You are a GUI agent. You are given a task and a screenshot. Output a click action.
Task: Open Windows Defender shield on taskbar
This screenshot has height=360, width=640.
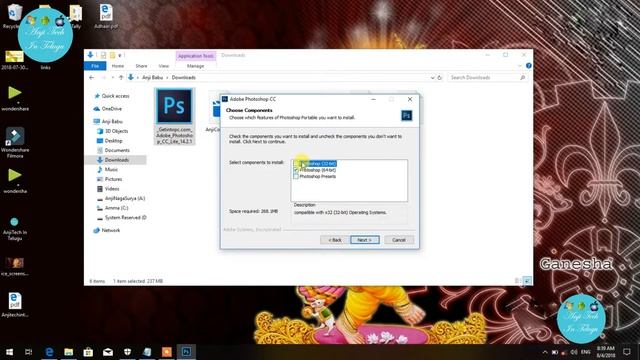tap(127, 352)
